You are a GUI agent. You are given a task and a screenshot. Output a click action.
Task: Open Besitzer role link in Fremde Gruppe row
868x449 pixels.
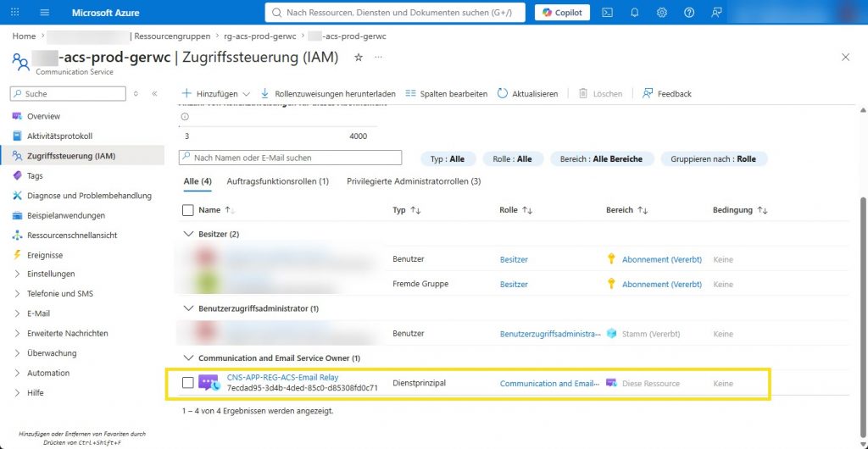coord(514,284)
